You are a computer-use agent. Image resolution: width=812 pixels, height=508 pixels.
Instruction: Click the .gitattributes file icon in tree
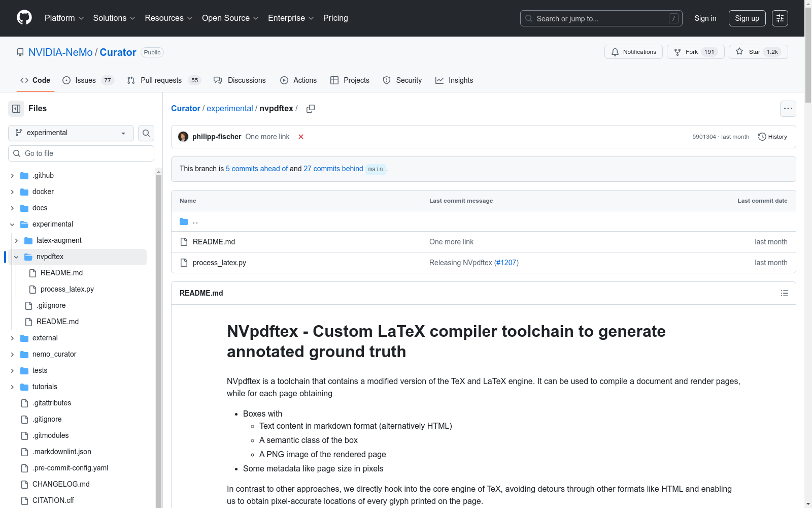pyautogui.click(x=24, y=403)
